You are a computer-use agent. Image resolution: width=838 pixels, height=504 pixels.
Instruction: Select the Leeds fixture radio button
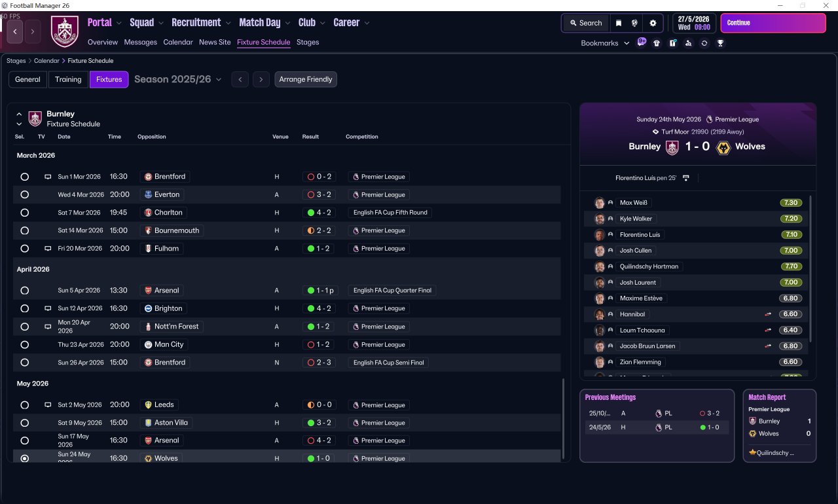25,405
